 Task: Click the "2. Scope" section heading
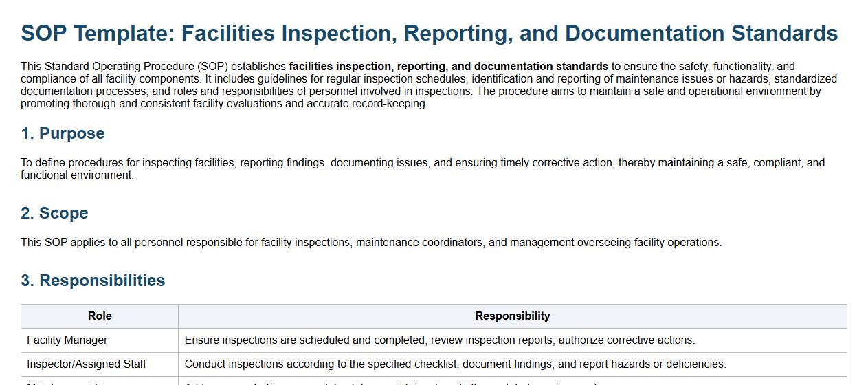tap(54, 213)
